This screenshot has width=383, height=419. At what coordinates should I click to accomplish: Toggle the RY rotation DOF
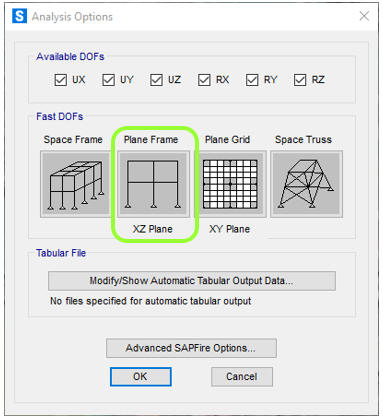tap(252, 80)
